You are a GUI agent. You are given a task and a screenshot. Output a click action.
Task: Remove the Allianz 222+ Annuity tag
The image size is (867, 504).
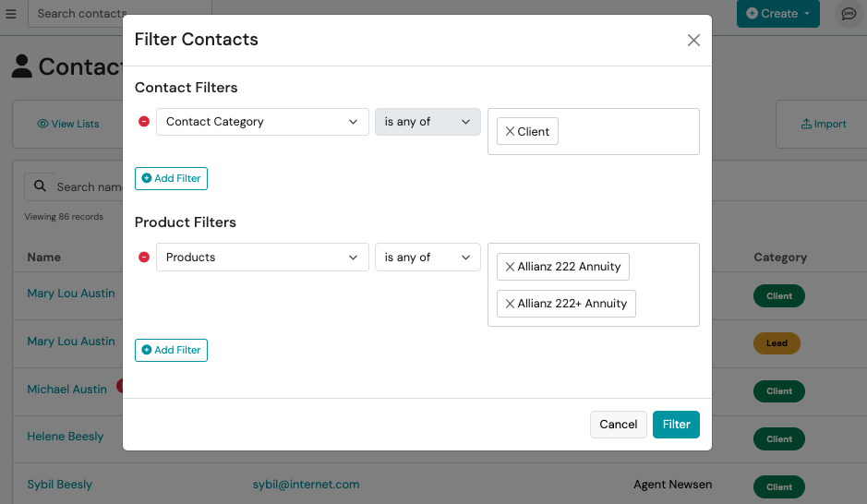coord(510,304)
